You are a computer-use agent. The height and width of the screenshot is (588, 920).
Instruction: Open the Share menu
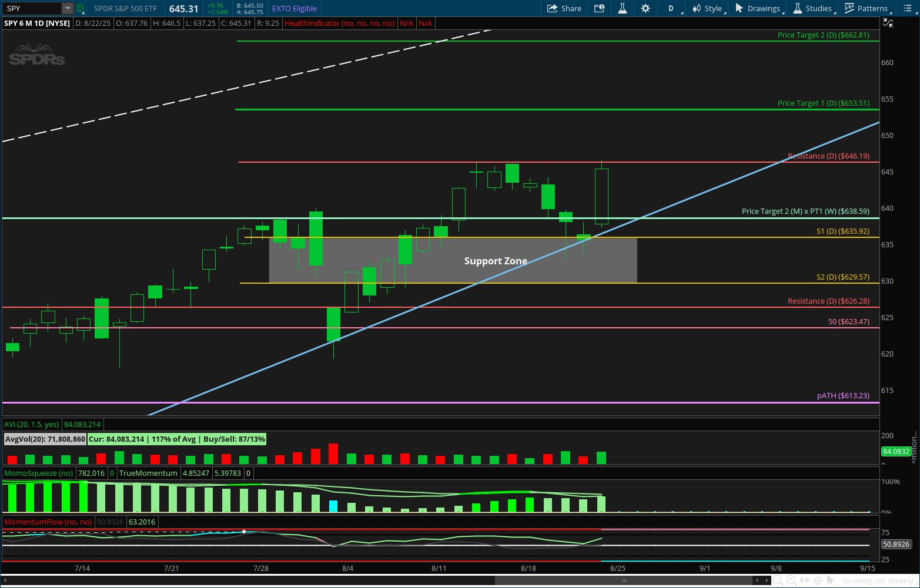coord(564,8)
